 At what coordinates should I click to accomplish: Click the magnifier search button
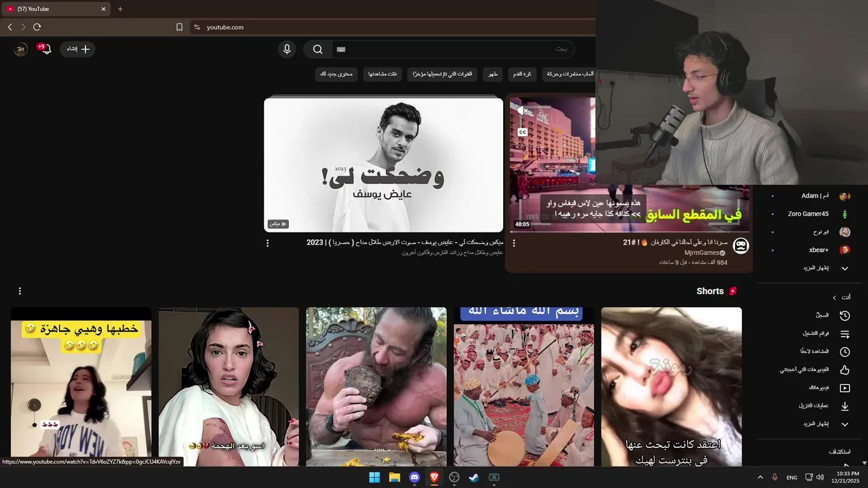click(x=317, y=49)
